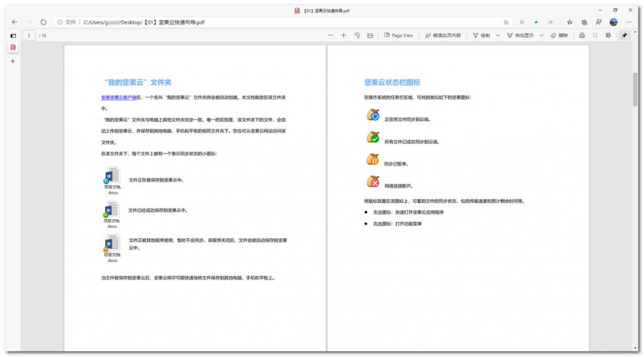The height and width of the screenshot is (357, 644).
Task: Open the browser Collections icon
Action: (x=584, y=22)
